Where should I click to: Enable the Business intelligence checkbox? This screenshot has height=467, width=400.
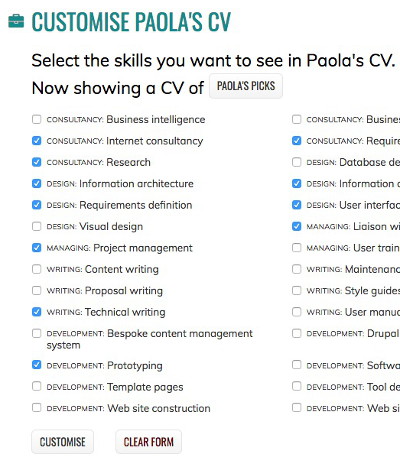coord(37,119)
